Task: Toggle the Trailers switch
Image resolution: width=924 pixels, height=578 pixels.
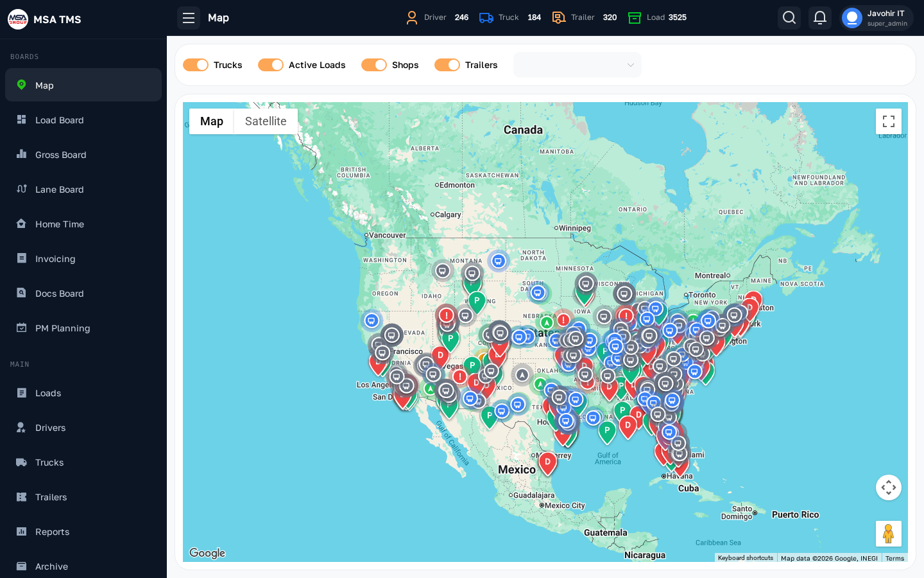Action: coord(447,65)
